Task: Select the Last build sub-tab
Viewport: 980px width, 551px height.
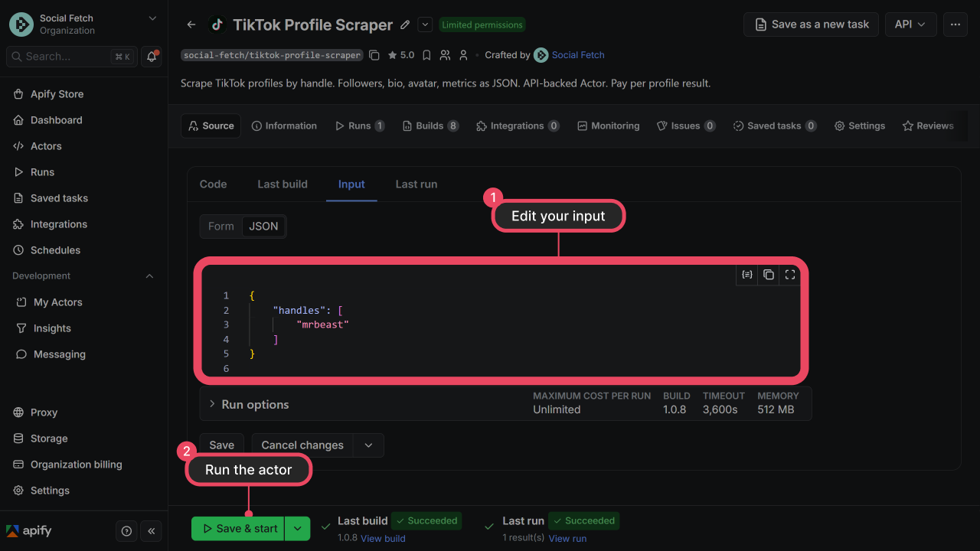Action: (x=283, y=184)
